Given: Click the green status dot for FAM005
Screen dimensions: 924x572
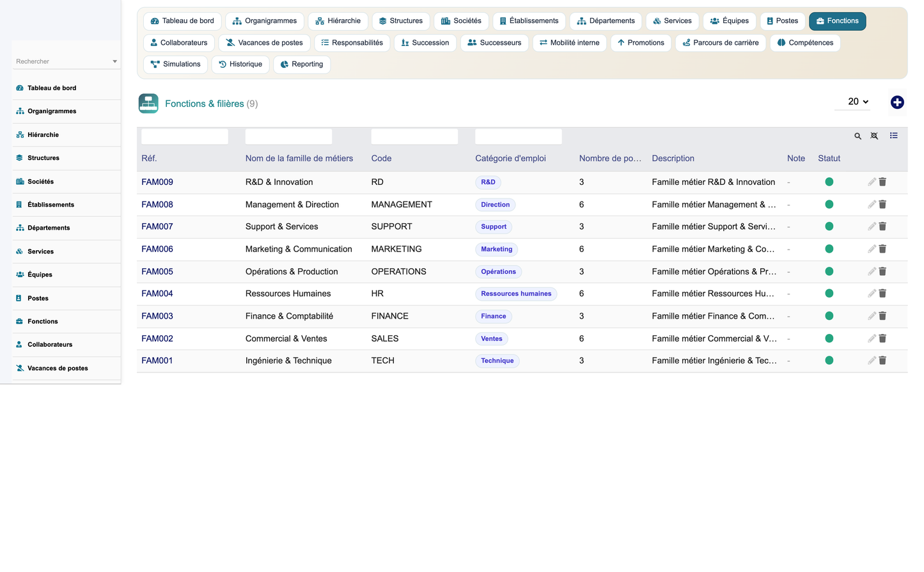Looking at the screenshot, I should (829, 271).
